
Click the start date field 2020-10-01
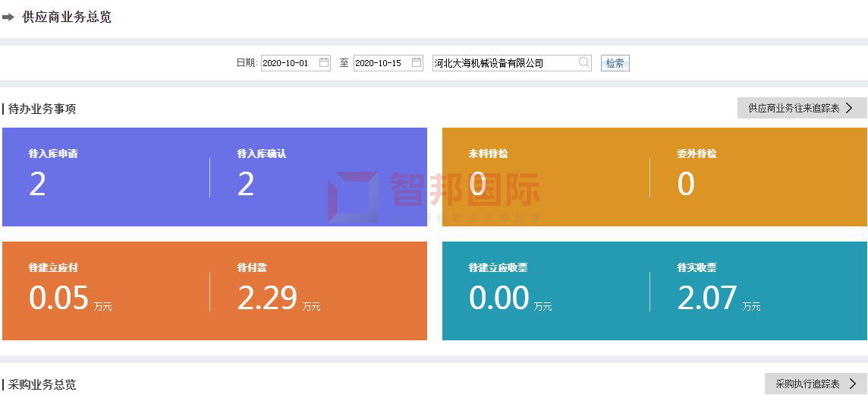(x=296, y=63)
